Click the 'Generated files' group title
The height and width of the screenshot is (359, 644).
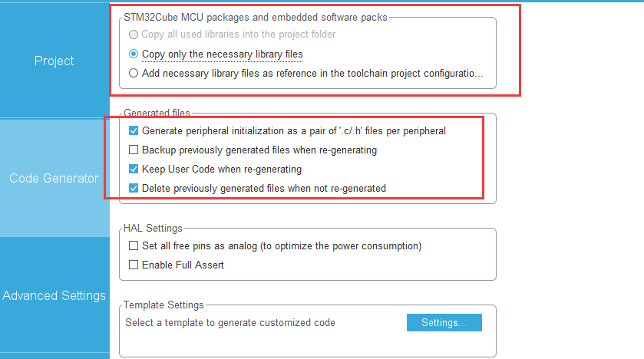click(x=157, y=113)
